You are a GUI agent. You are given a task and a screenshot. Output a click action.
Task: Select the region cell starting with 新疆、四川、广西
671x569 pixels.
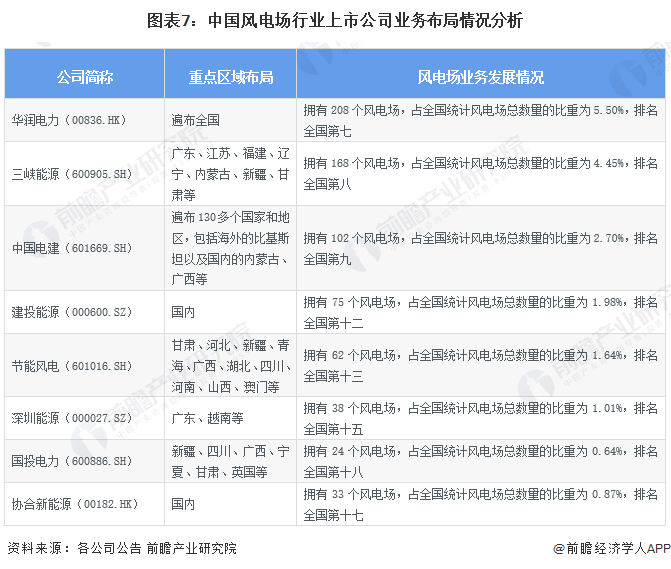(x=231, y=462)
